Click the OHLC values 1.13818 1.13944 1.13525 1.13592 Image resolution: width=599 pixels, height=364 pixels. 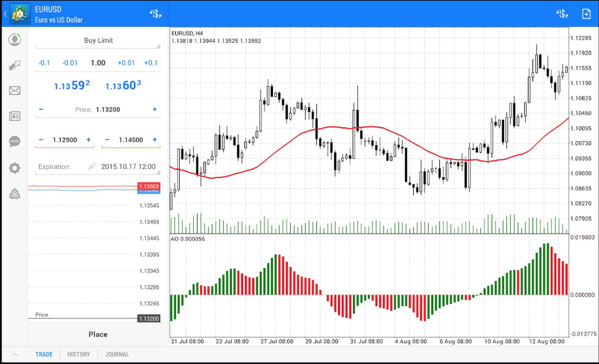216,41
